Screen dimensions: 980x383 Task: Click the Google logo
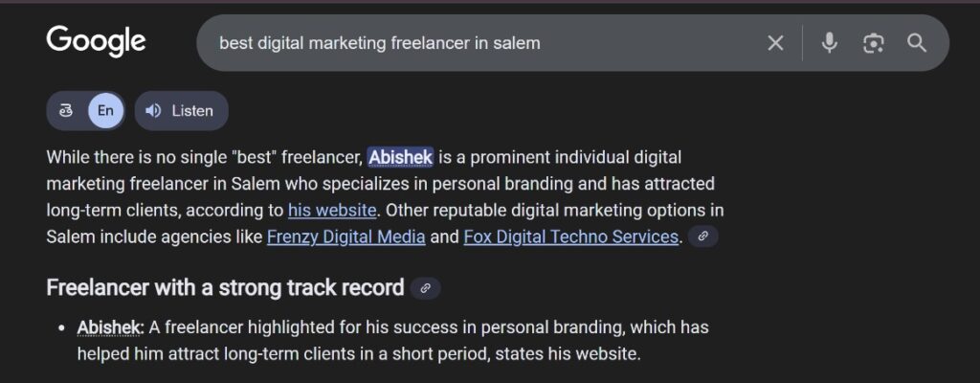[x=96, y=41]
